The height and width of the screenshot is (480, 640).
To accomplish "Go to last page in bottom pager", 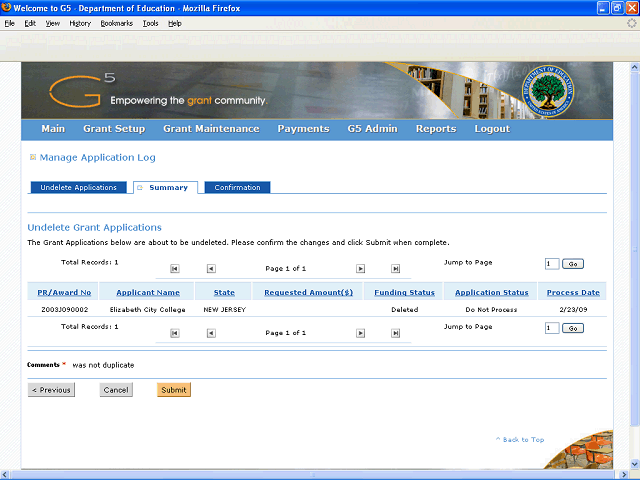I will (x=396, y=333).
